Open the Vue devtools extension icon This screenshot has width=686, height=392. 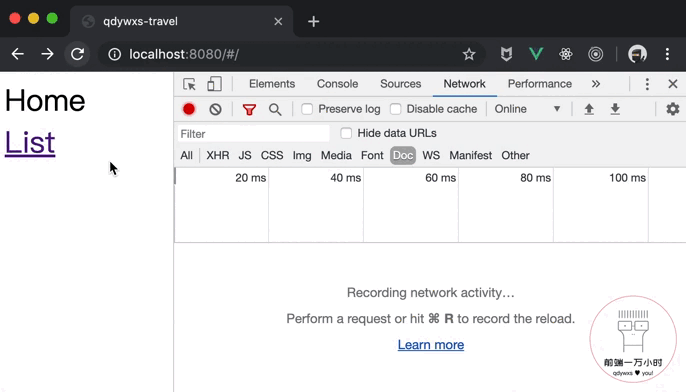536,54
